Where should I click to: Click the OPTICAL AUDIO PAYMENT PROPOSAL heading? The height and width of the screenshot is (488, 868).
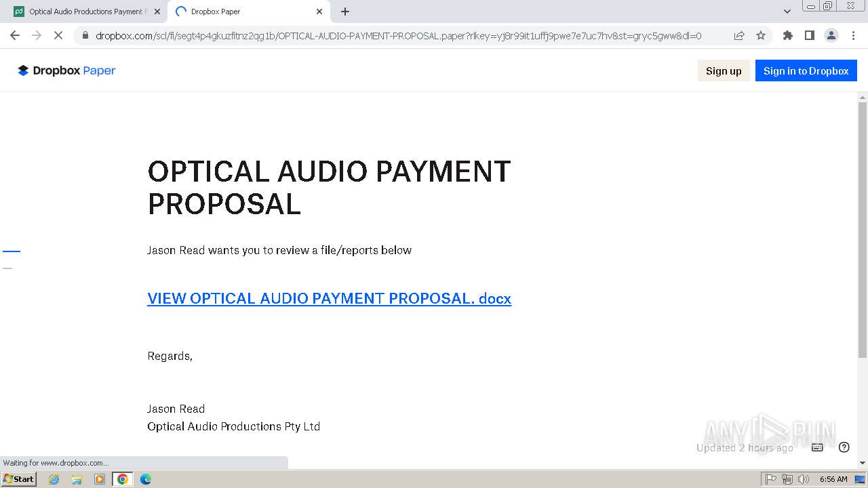329,188
